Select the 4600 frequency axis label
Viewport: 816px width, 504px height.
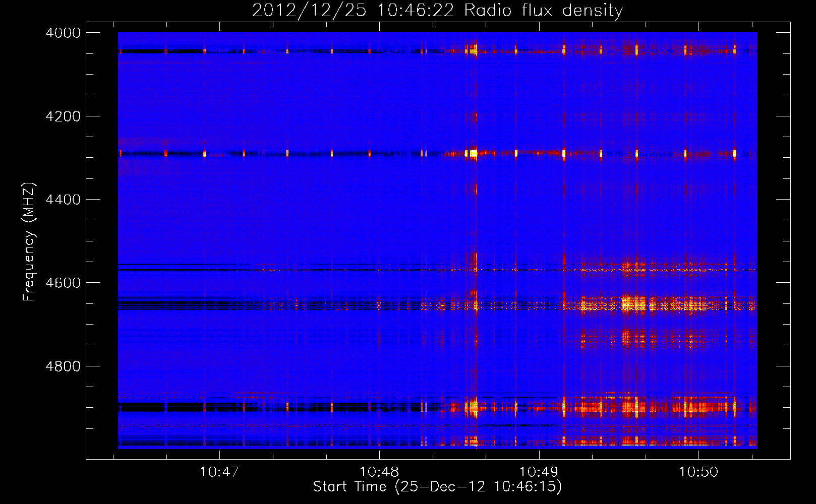pos(63,283)
